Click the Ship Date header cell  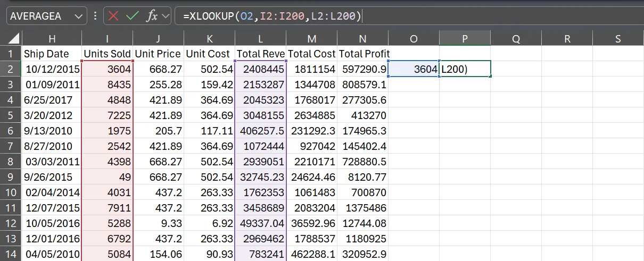[x=52, y=54]
